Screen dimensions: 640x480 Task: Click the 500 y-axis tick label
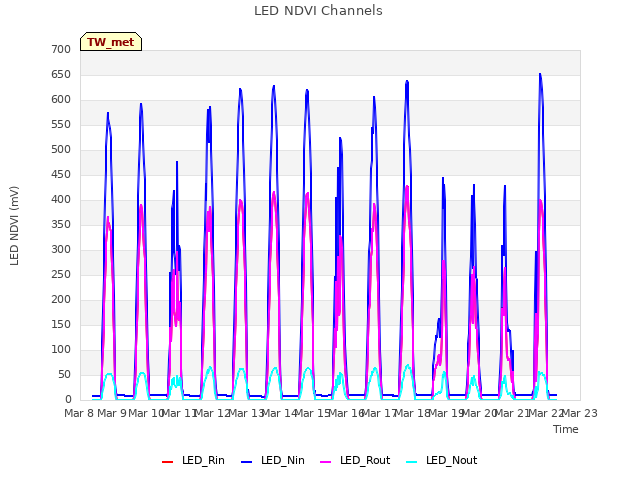tap(61, 149)
